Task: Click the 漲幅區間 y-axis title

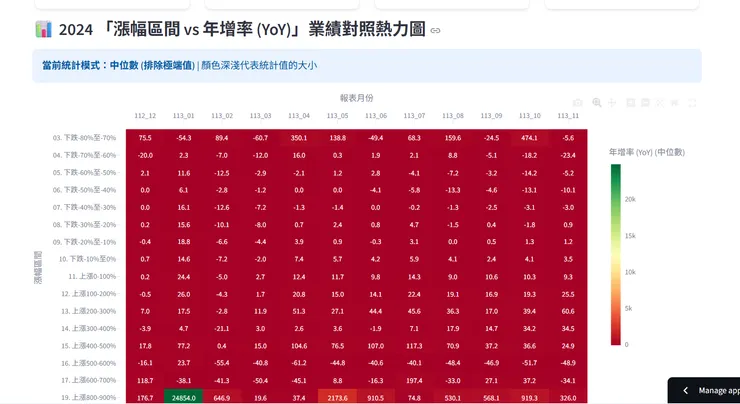Action: coord(38,268)
